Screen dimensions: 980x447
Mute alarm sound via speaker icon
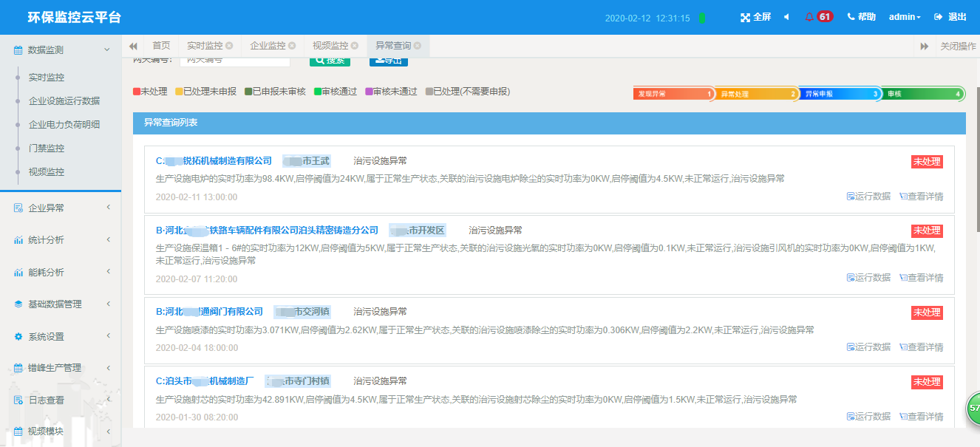pyautogui.click(x=786, y=17)
